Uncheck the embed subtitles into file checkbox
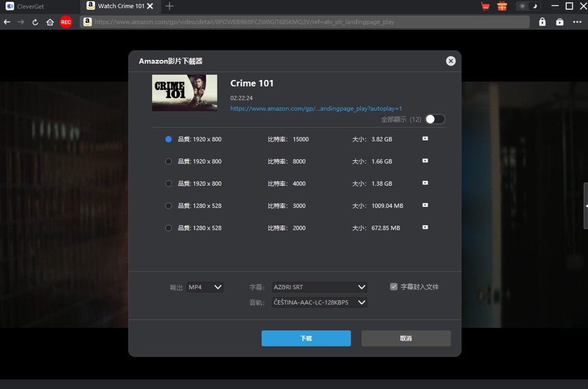588x389 pixels. [x=394, y=287]
